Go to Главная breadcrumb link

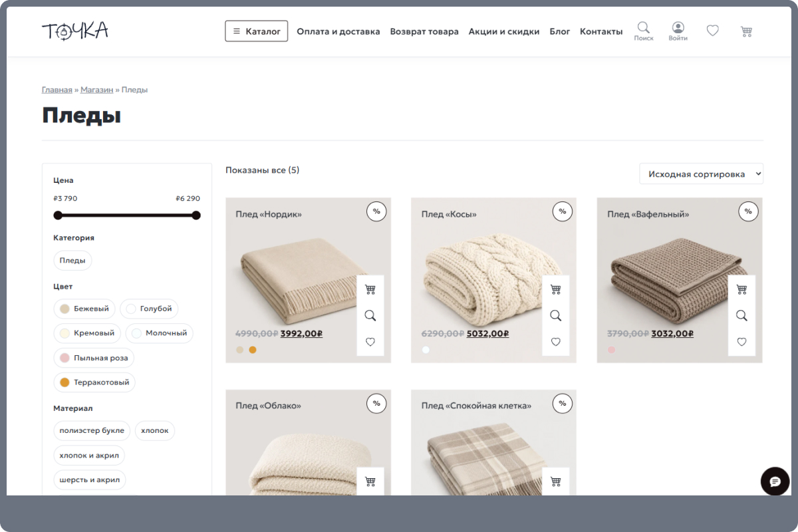pos(57,90)
